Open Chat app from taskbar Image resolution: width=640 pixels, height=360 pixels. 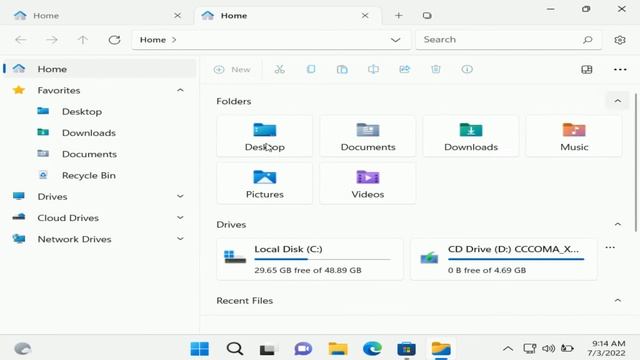point(303,349)
